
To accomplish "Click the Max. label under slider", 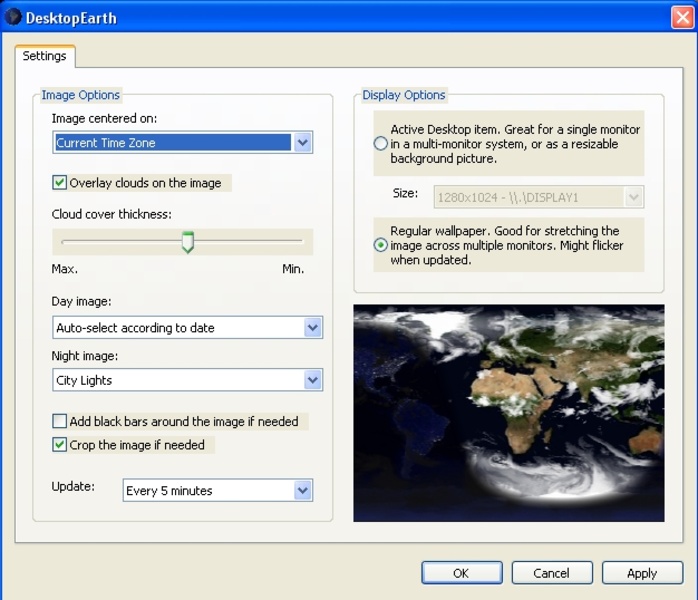I will 65,269.
